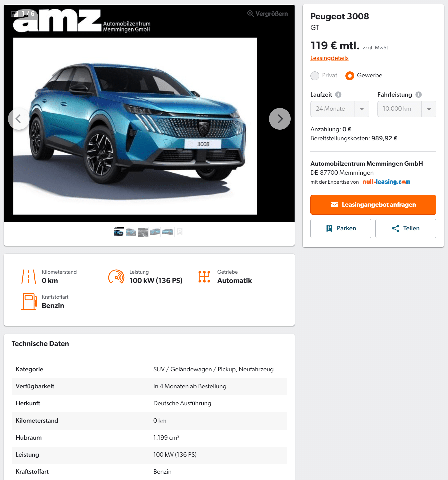This screenshot has width=448, height=480.
Task: Click the Fahrleistung info icon
Action: pyautogui.click(x=419, y=95)
